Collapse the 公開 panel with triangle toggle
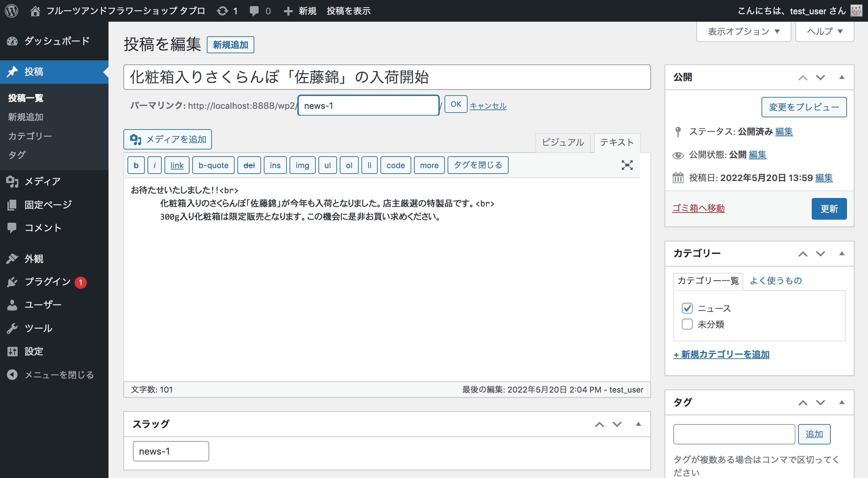The width and height of the screenshot is (868, 478). pos(842,77)
